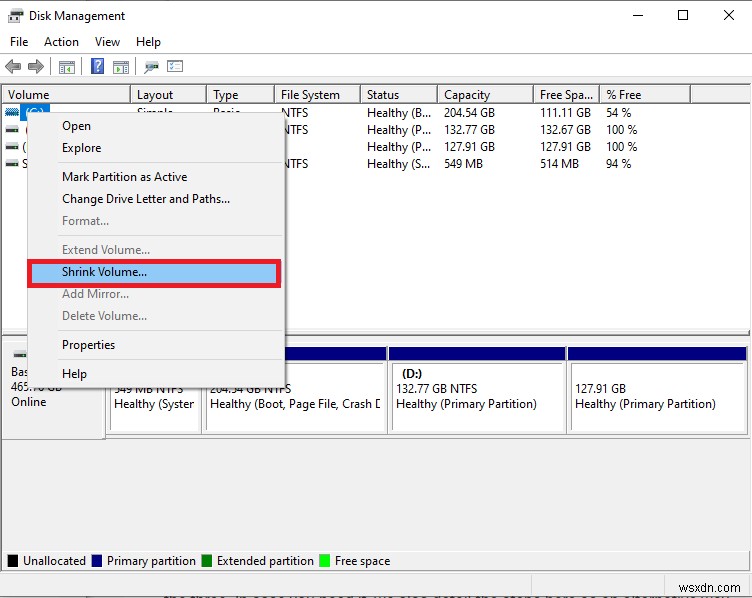This screenshot has height=598, width=752.
Task: Click the 204.54 GB capacity cell
Action: pos(469,113)
